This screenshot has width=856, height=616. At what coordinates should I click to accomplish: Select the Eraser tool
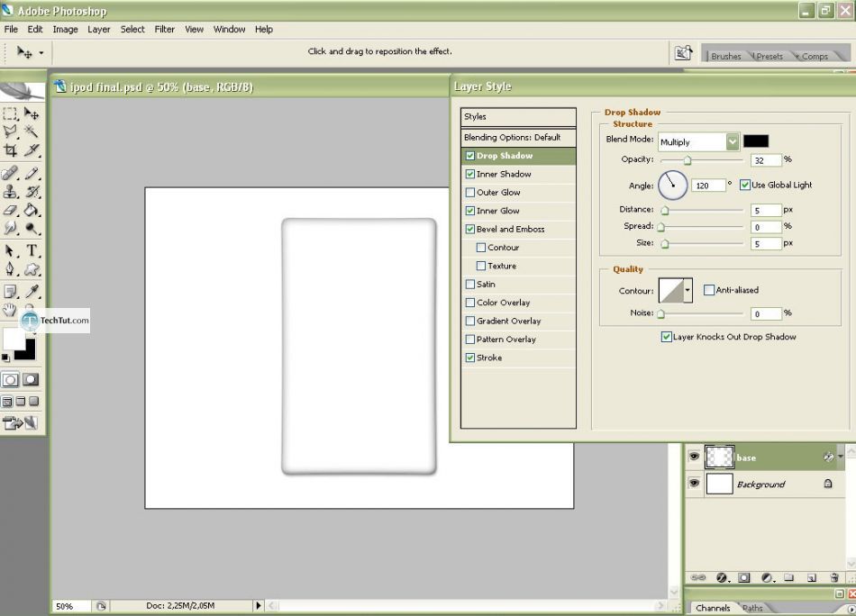tap(10, 210)
